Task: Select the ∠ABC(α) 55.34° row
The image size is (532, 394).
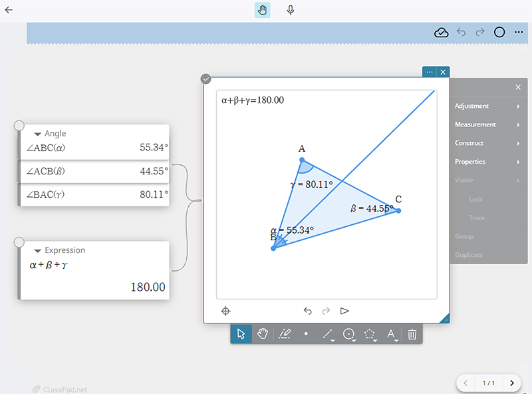Action: [x=94, y=148]
